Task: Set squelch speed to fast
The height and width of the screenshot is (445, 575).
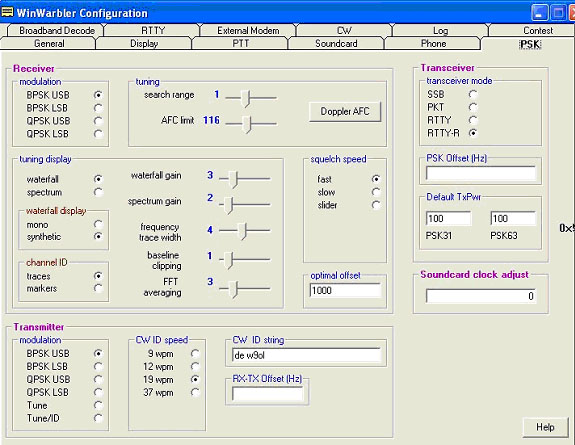Action: (x=376, y=179)
